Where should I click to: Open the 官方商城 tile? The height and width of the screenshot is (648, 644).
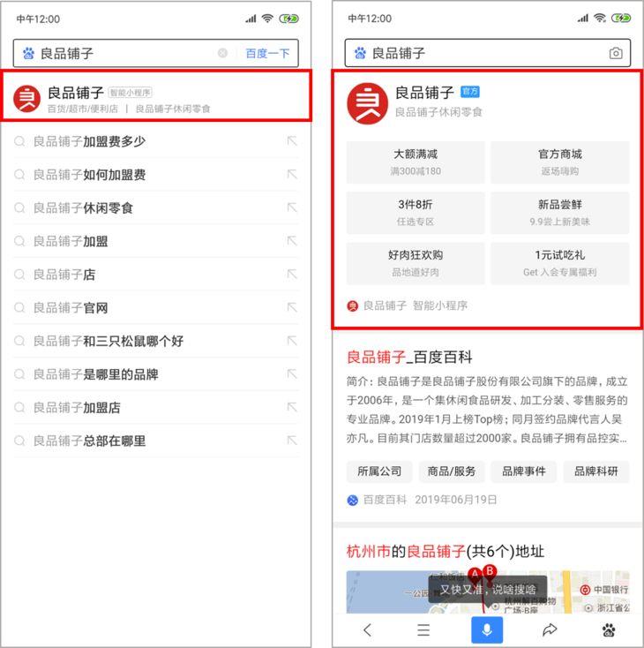point(559,162)
